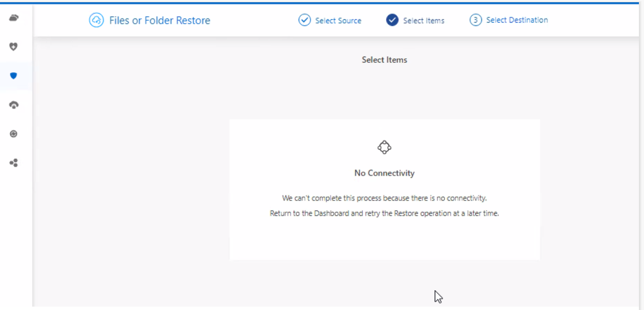This screenshot has height=310, width=644.
Task: Click the No Connectivity network icon
Action: coord(384,147)
